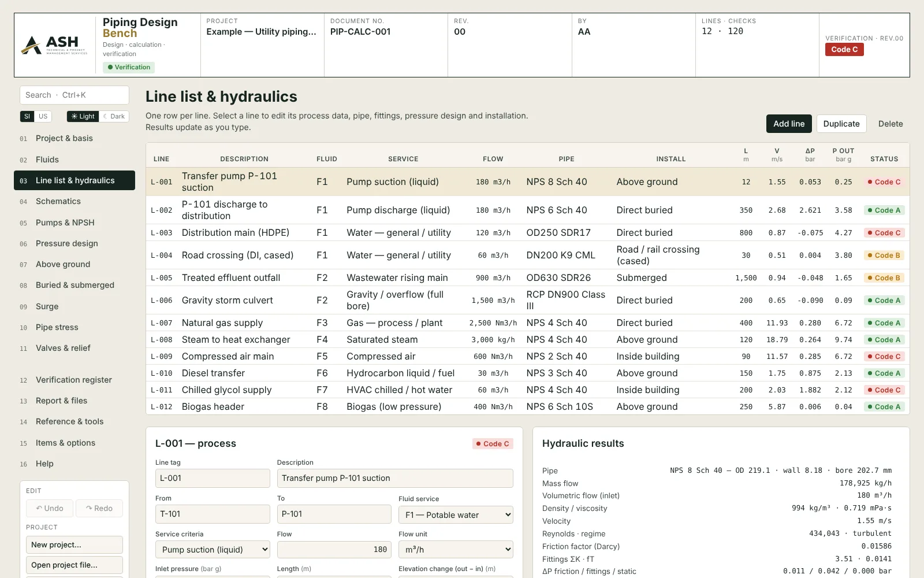Screen dimensions: 924x578
Task: Open Valves & relief page
Action: [x=74, y=348]
